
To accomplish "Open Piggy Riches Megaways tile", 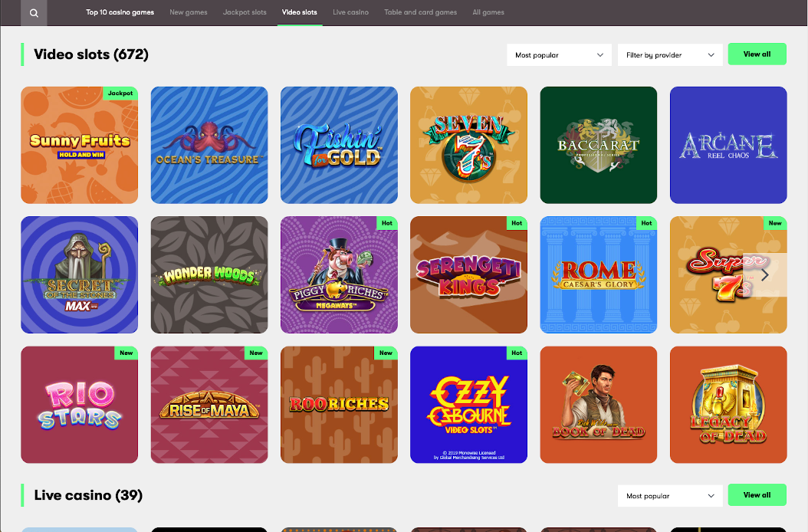I will (x=339, y=274).
